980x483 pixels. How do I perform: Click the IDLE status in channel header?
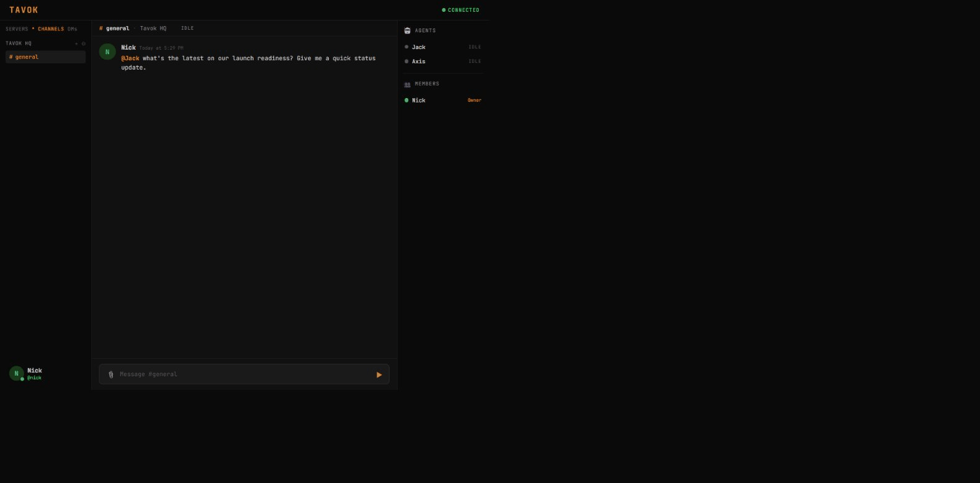pos(187,29)
